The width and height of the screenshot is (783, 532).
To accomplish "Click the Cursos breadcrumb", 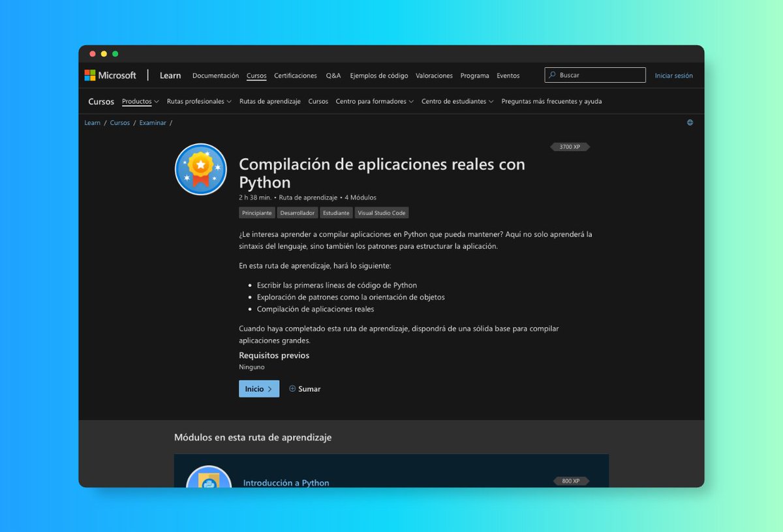I will [x=120, y=123].
